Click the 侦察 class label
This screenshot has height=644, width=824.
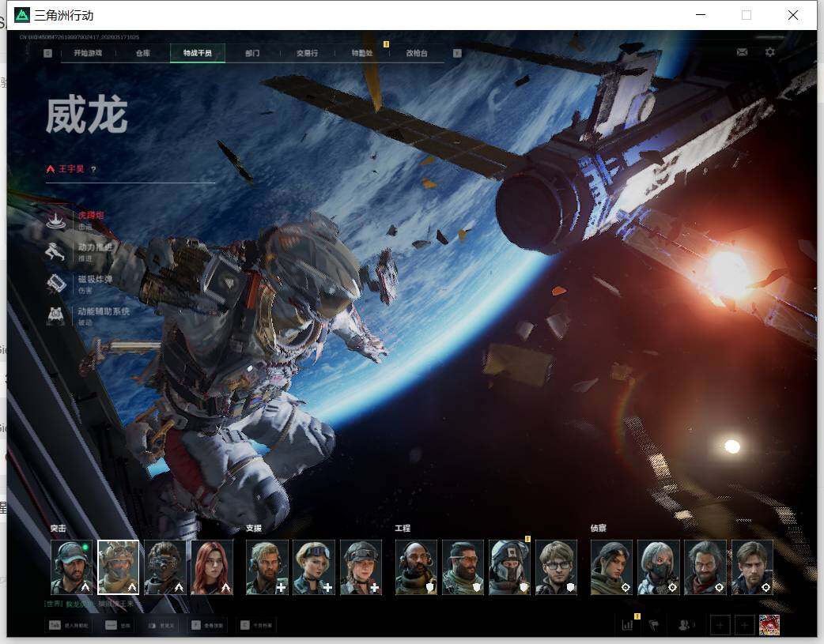click(x=599, y=529)
